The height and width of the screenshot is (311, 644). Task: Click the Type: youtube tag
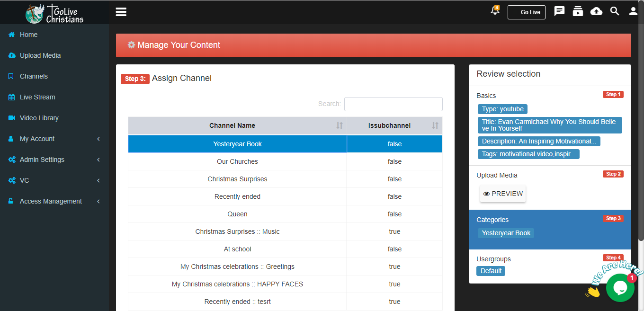502,109
